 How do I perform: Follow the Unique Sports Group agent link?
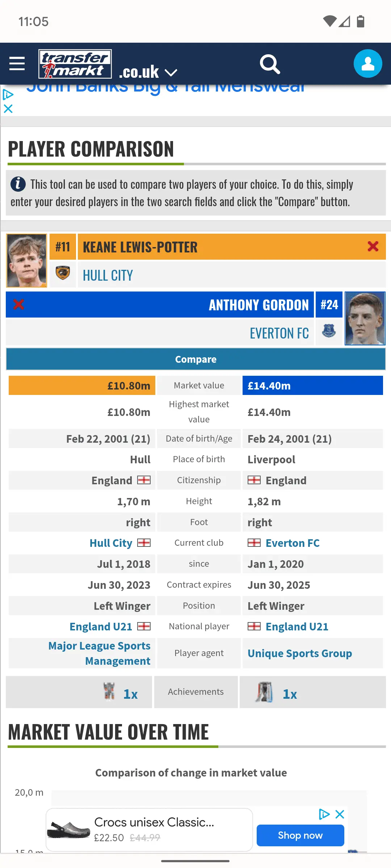click(300, 653)
